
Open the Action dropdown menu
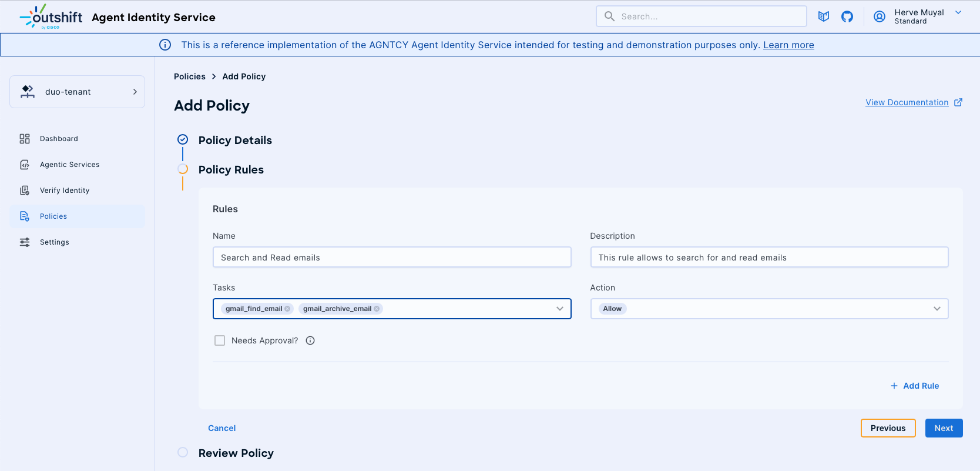937,309
